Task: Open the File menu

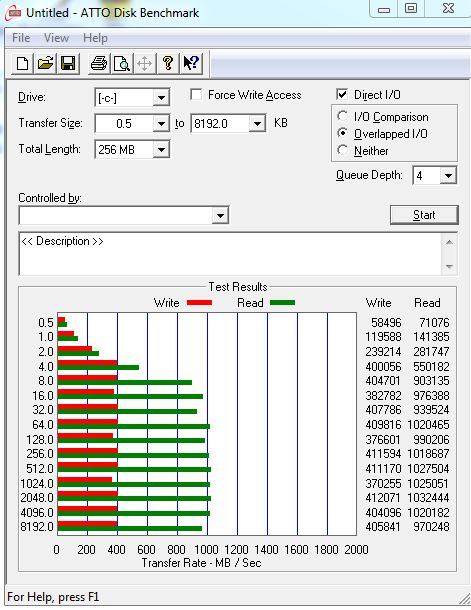Action: tap(21, 38)
